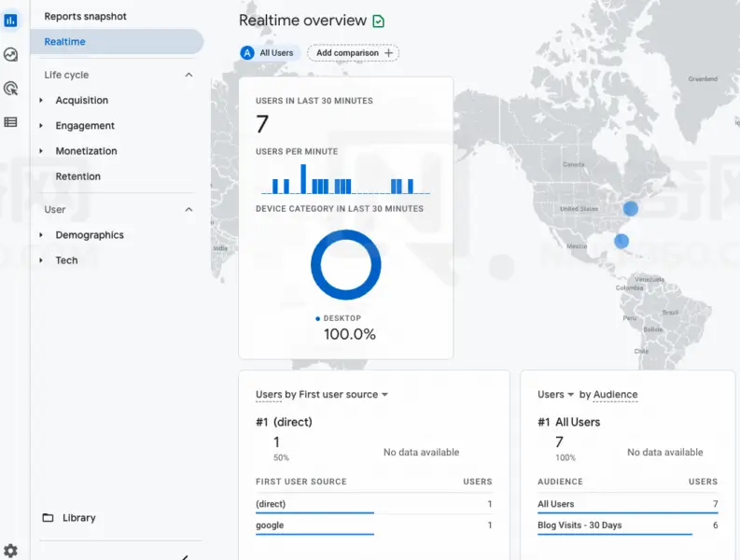Click the Realtime overview title

click(x=302, y=21)
